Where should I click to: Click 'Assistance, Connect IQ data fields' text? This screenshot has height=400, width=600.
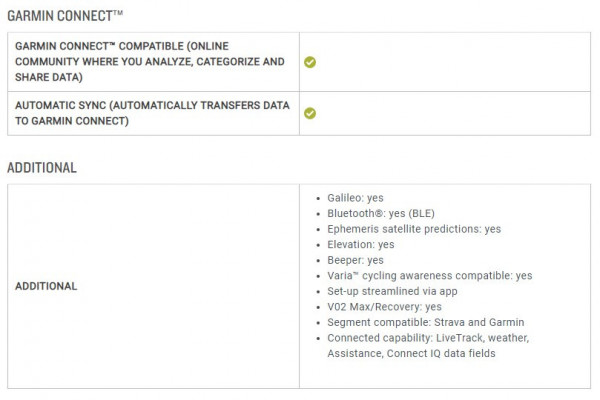[411, 353]
